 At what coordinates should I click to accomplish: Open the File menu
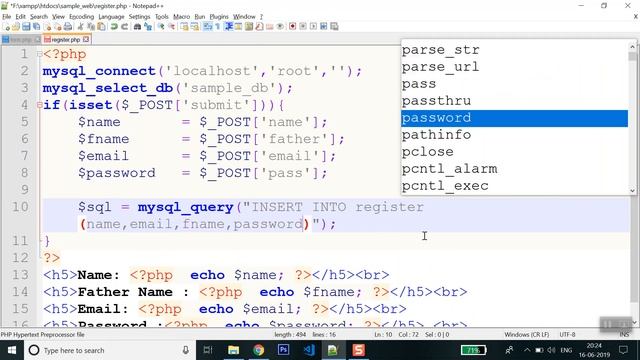7,17
